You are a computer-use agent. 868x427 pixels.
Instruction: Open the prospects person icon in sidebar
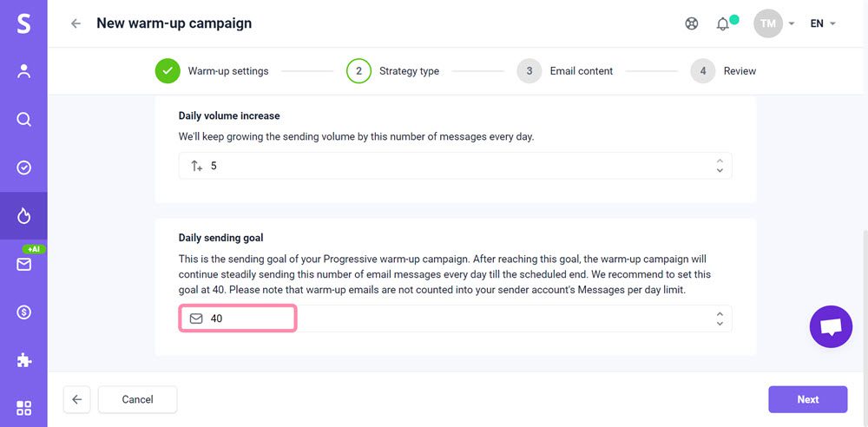(23, 72)
